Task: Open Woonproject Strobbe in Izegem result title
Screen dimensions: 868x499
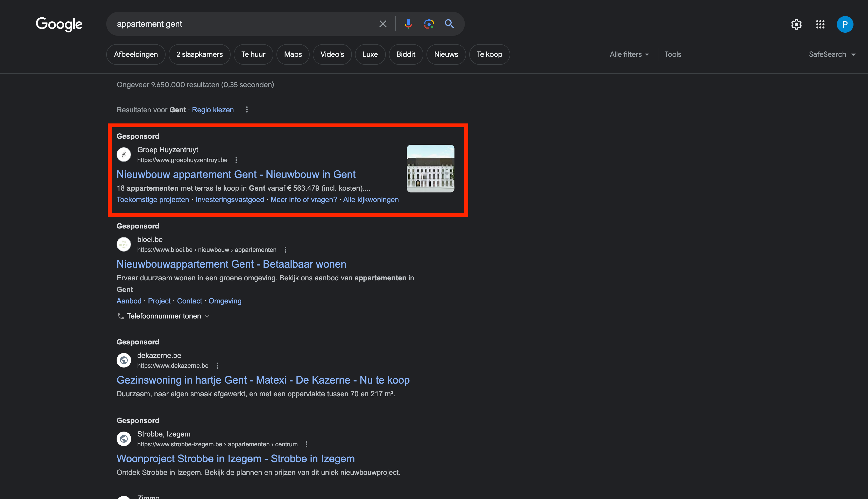Action: [236, 459]
